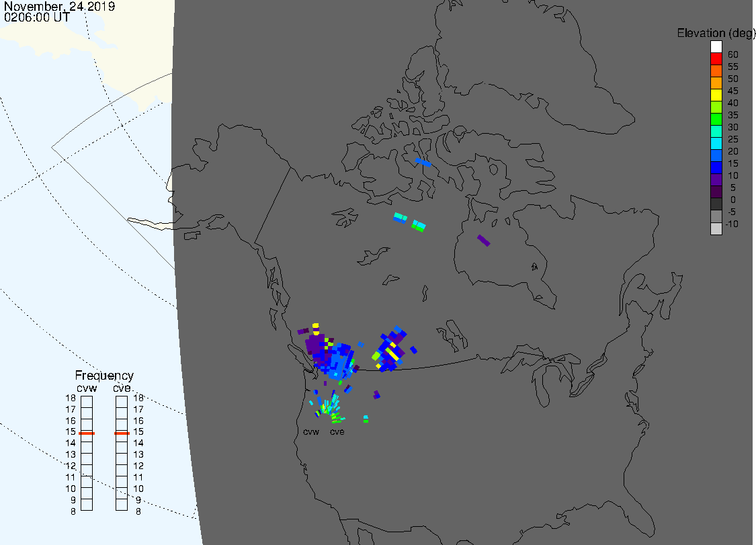
Task: Click the '0206:00 UT' time stamp
Action: point(37,17)
